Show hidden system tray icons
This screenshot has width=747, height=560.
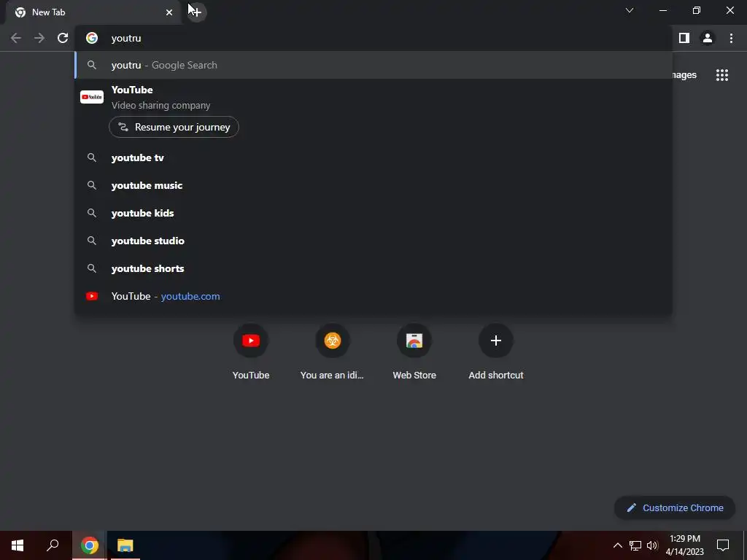point(617,545)
